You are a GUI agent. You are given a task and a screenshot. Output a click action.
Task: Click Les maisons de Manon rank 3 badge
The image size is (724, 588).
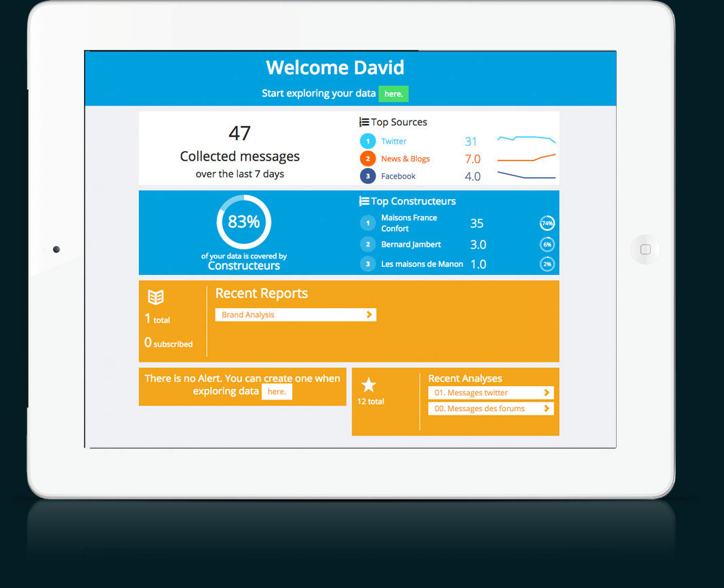pyautogui.click(x=368, y=264)
